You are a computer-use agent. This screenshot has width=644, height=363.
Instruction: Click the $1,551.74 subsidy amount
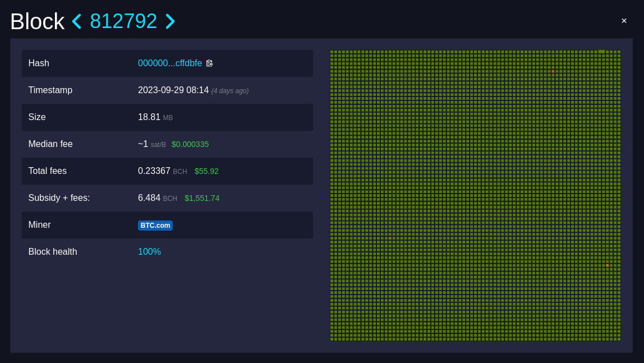pyautogui.click(x=201, y=199)
